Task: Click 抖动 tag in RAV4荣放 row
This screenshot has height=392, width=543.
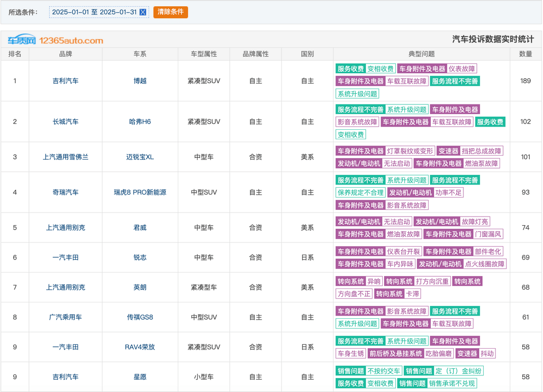Action: pyautogui.click(x=487, y=354)
